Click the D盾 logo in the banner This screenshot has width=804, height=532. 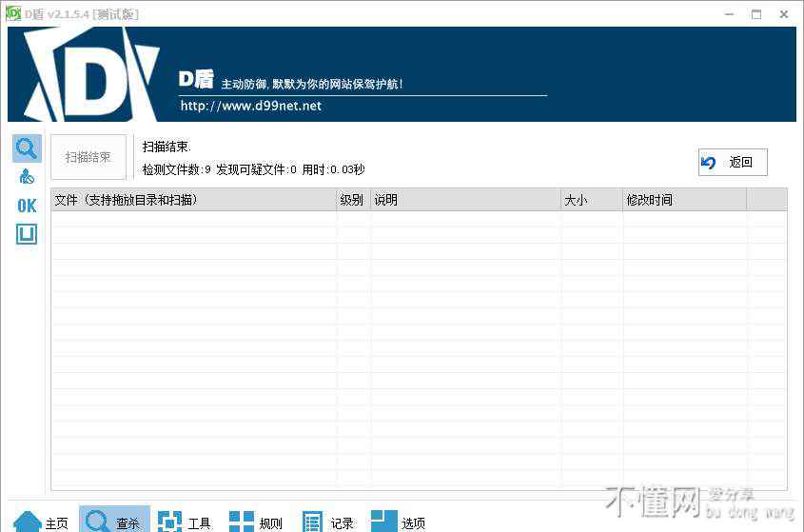click(x=91, y=74)
